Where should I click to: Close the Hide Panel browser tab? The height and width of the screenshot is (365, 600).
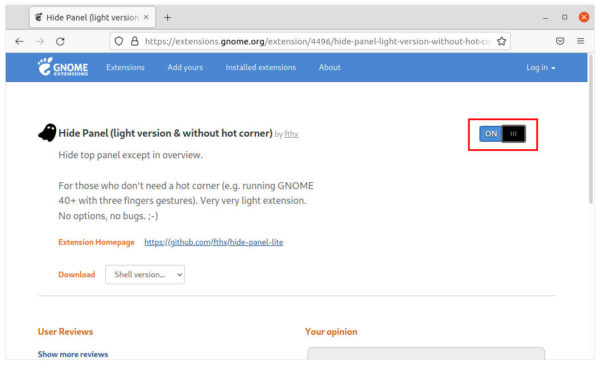pyautogui.click(x=146, y=17)
